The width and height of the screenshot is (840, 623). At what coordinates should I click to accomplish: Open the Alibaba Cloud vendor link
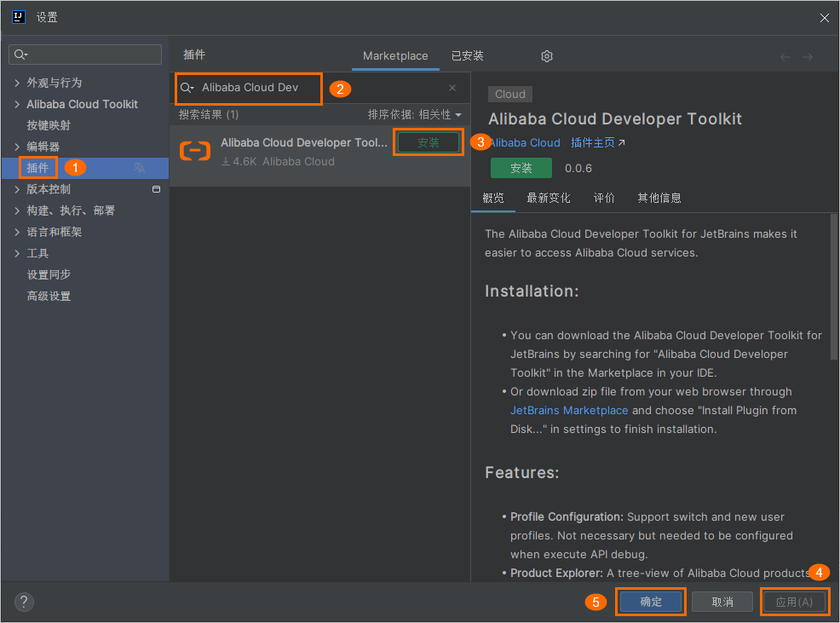(x=525, y=142)
